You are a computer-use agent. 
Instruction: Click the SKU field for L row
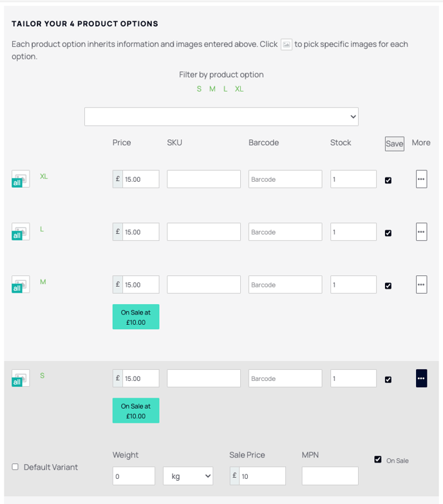coord(203,232)
